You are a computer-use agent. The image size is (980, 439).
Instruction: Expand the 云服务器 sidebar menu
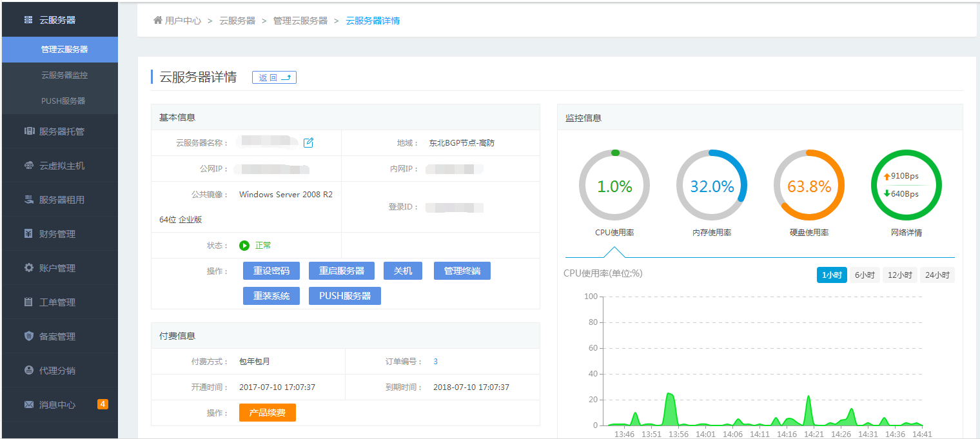click(x=60, y=20)
